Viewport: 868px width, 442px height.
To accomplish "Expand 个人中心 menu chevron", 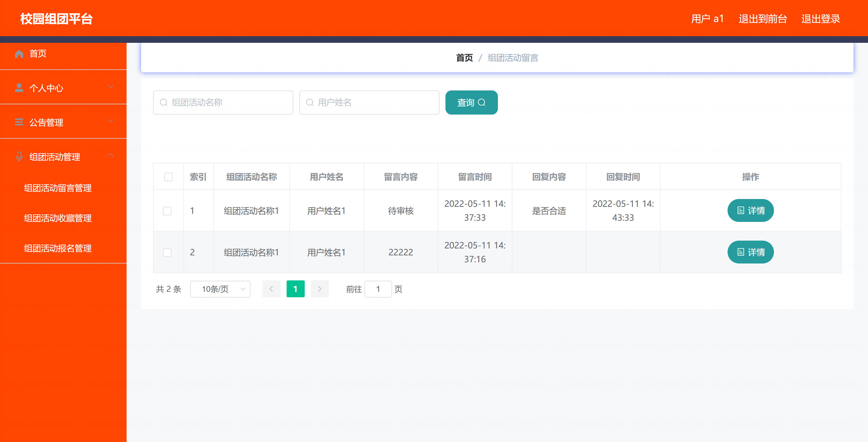I will [111, 87].
